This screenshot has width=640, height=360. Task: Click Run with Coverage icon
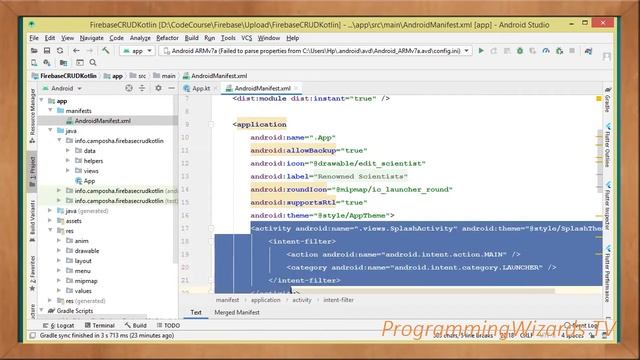[533, 51]
